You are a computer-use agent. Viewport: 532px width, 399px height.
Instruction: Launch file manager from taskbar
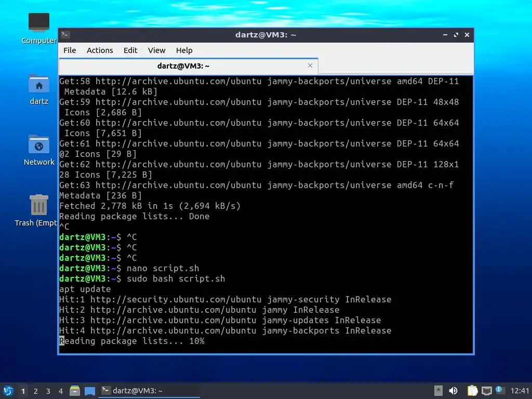point(75,391)
